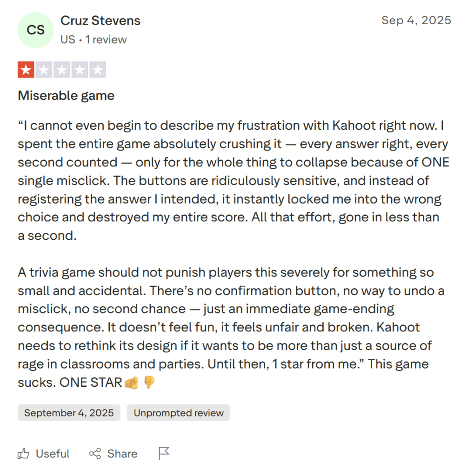Select the first red star rating icon
Screen dimensions: 467x476
27,69
